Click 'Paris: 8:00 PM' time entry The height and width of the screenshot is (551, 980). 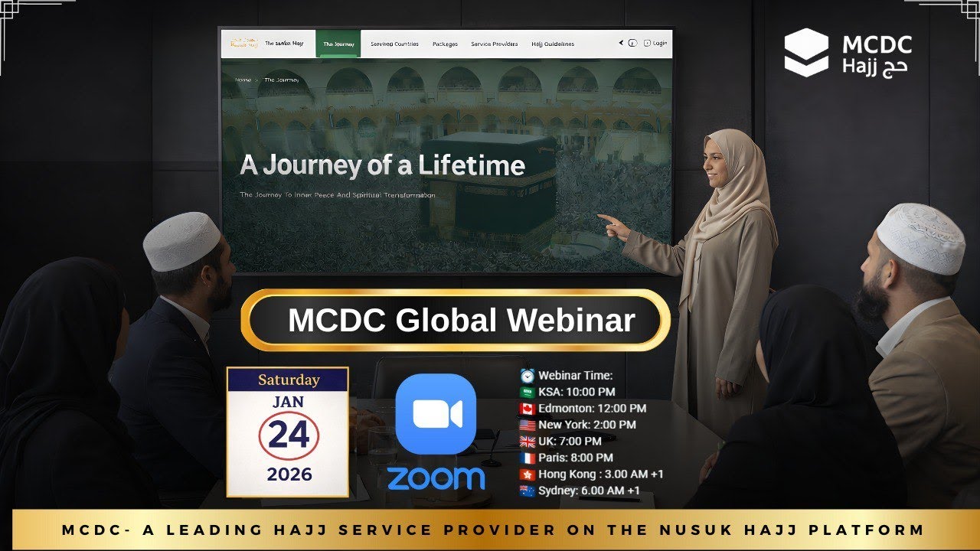click(x=576, y=458)
